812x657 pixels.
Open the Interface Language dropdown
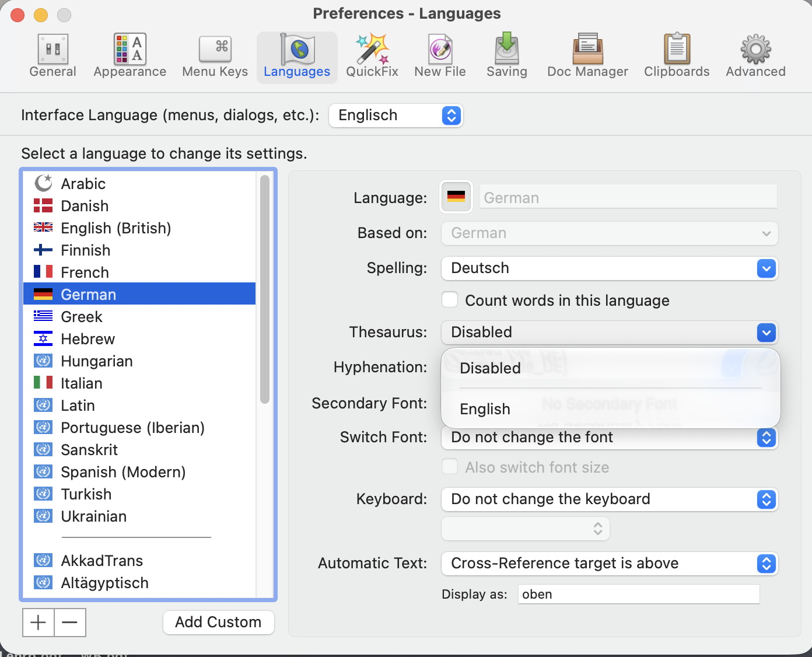pyautogui.click(x=395, y=116)
